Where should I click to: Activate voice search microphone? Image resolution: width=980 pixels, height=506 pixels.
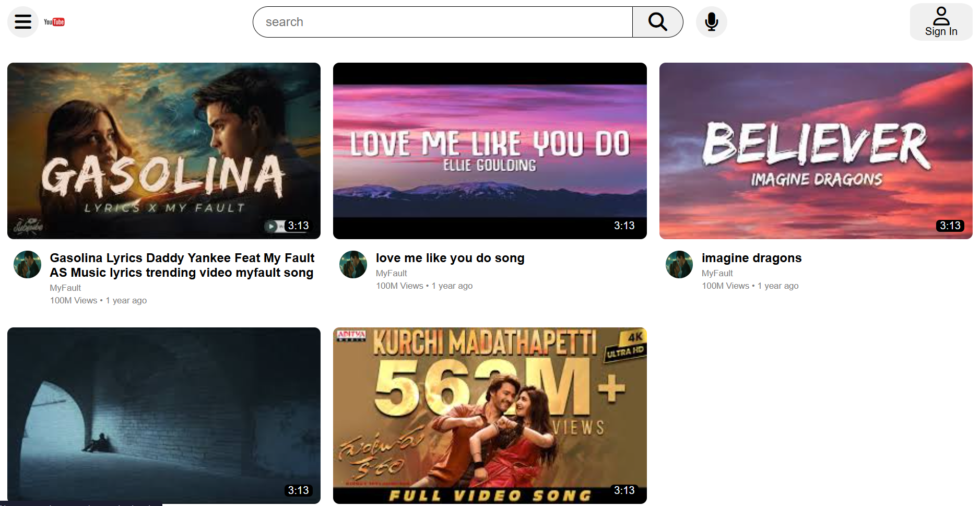point(711,22)
